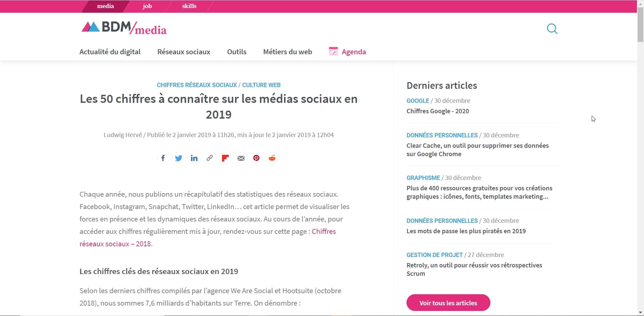Switch to the skills top tab
The width and height of the screenshot is (644, 316).
coord(189,6)
